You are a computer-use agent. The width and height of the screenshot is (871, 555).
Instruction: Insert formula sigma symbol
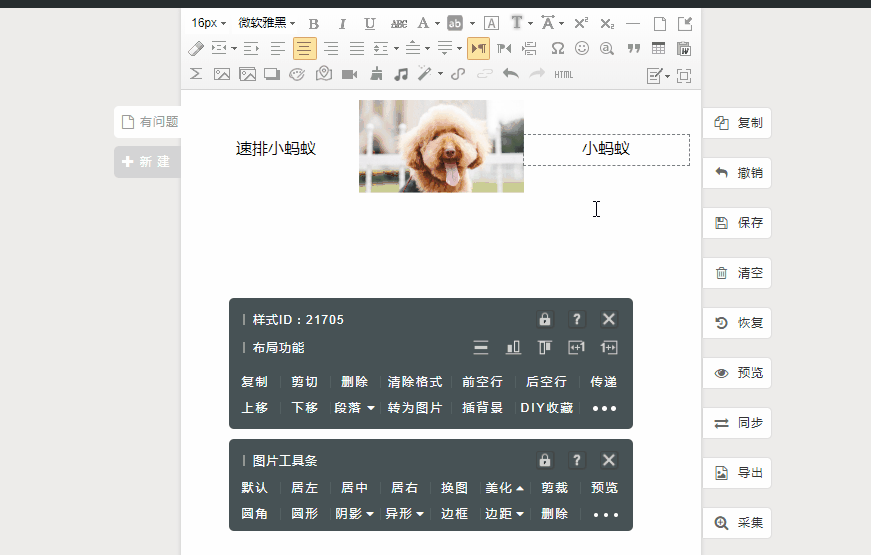[x=196, y=74]
